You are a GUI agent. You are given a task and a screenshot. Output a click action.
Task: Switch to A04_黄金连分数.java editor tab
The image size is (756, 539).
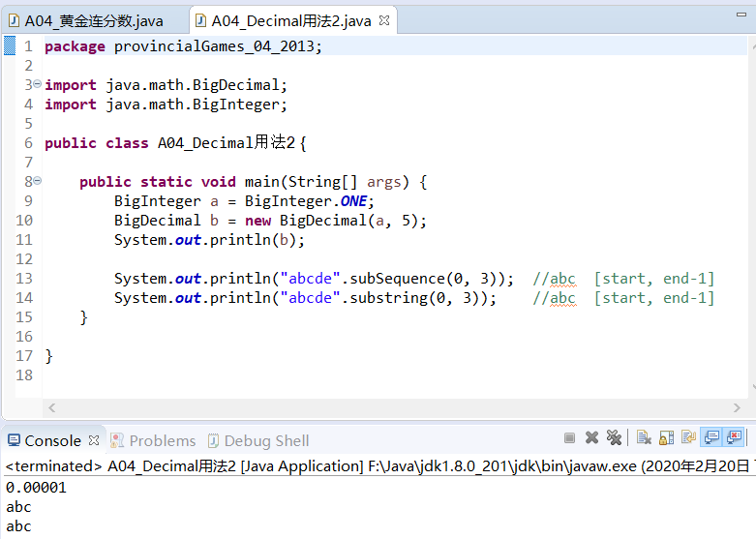[94, 21]
